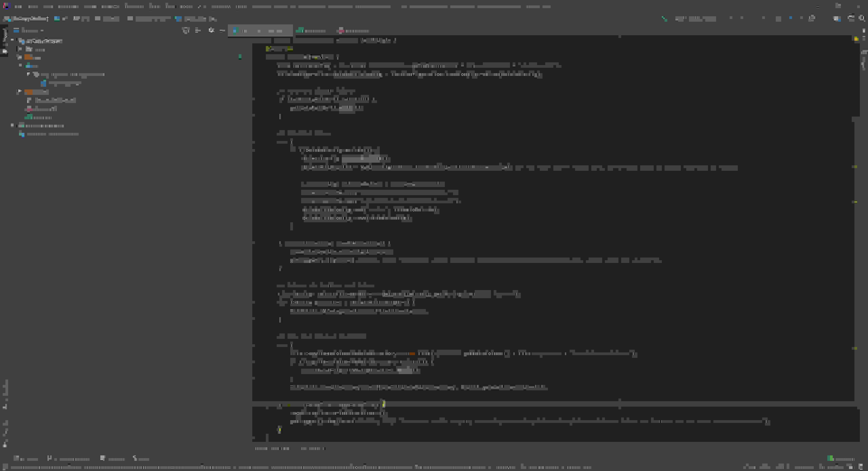Open the Event Log button at bottom right
Screen dimensions: 868x471
[x=841, y=459]
